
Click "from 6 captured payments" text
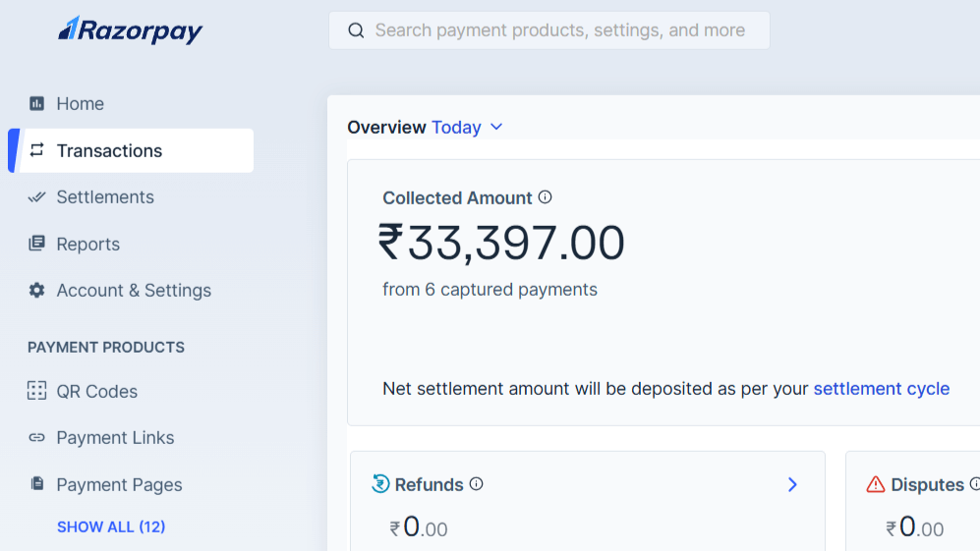point(490,290)
